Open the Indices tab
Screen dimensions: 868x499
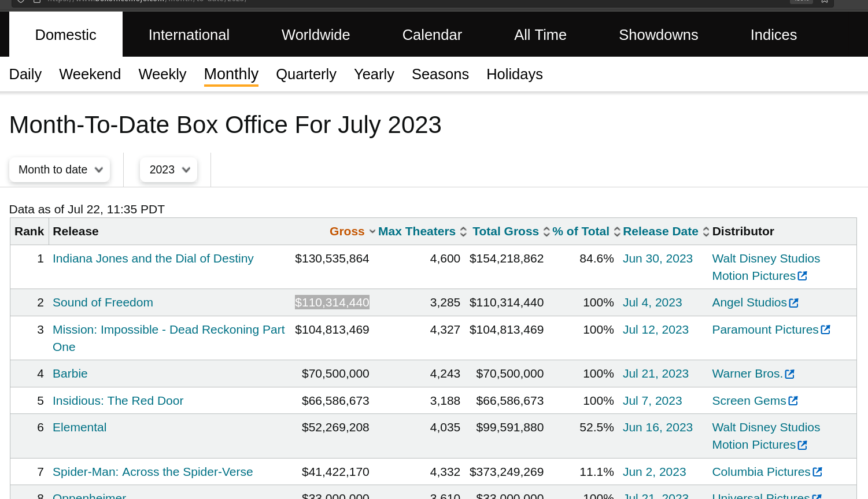(x=773, y=35)
